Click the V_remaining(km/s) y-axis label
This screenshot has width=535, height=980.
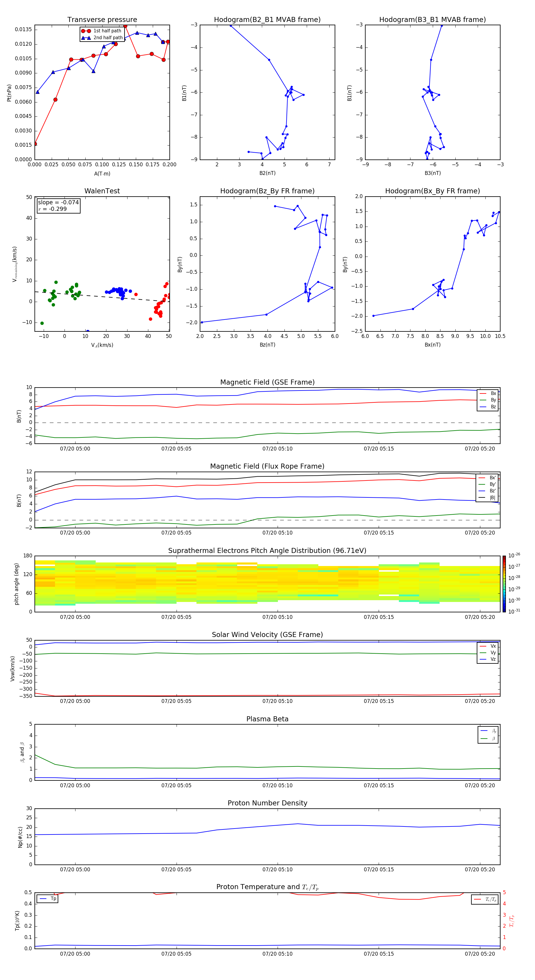(15, 264)
